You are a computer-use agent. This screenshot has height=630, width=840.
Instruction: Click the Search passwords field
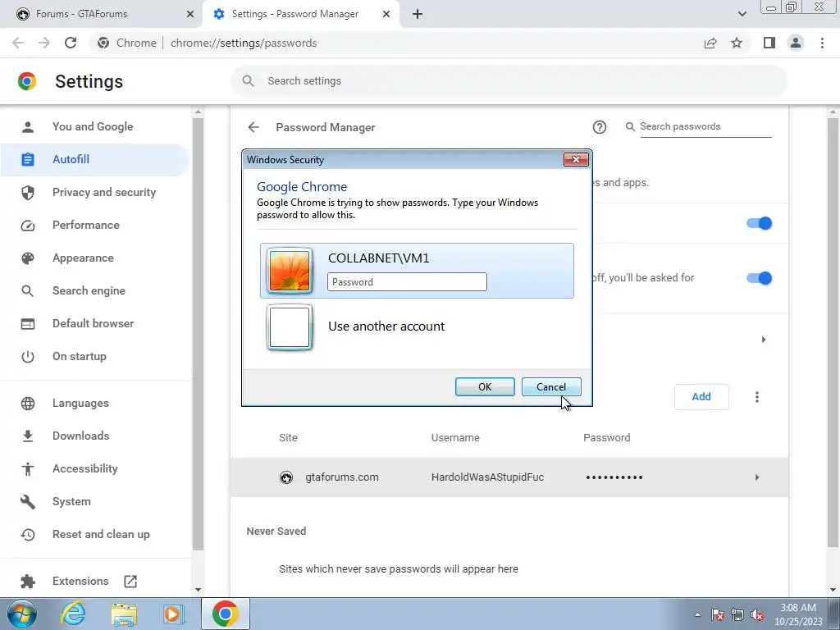[x=705, y=126]
